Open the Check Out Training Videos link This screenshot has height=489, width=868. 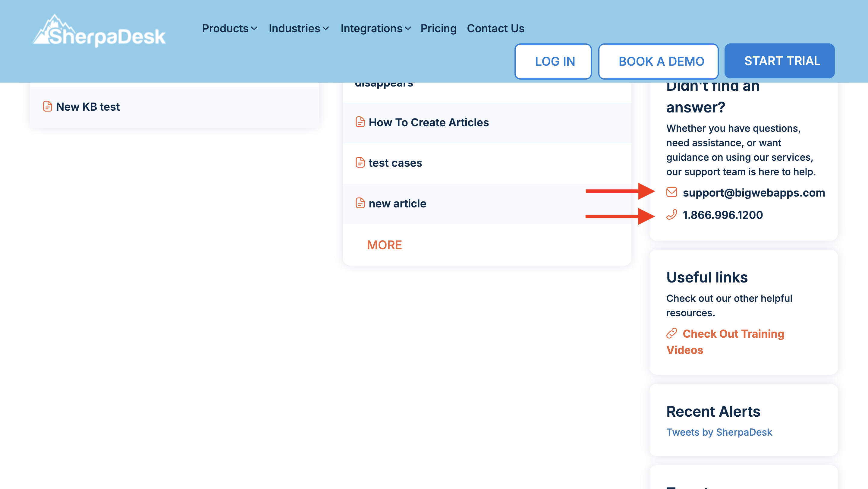(x=733, y=334)
